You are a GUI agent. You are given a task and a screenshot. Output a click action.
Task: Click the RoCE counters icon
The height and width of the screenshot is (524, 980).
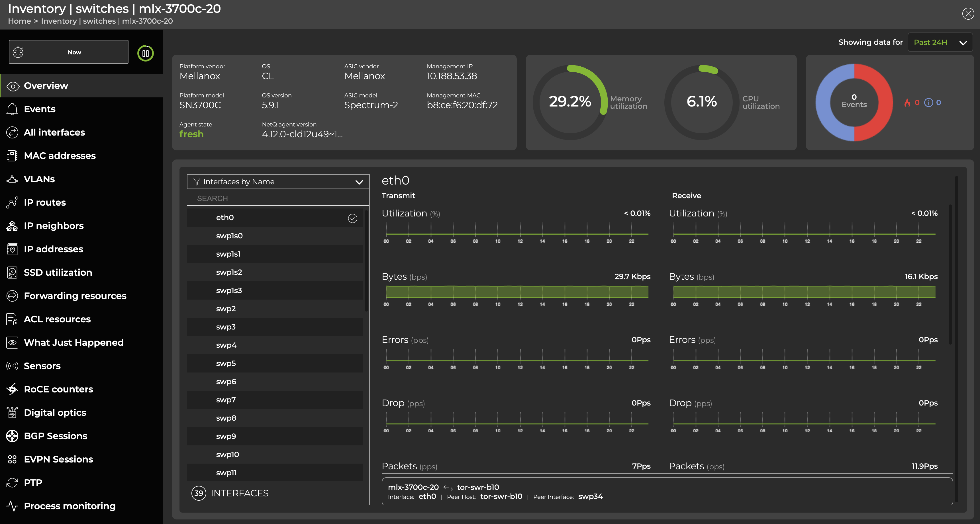(12, 389)
